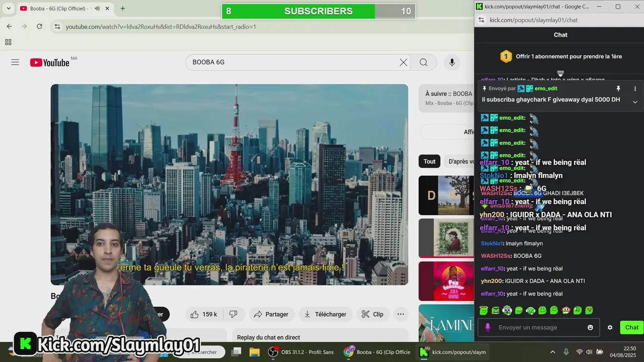The height and width of the screenshot is (362, 644).
Task: Open the emoji picker in chat input
Action: tap(590, 327)
